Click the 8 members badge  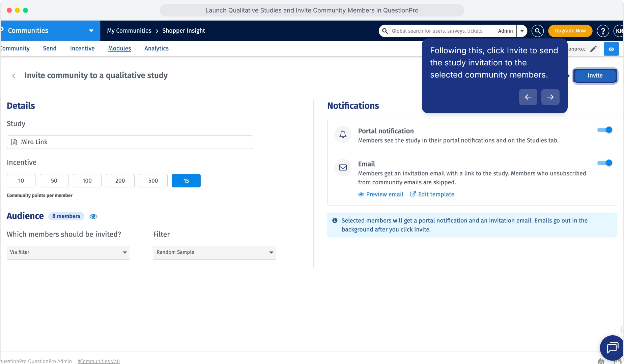click(x=66, y=216)
